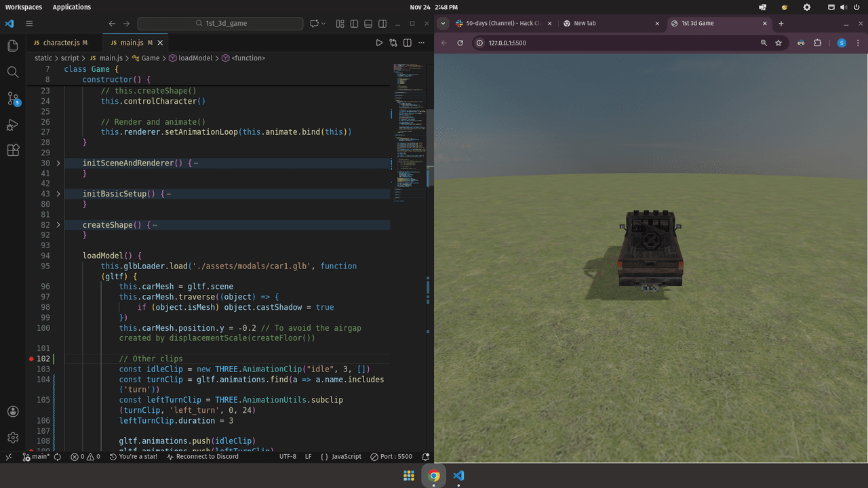868x488 pixels.
Task: Toggle breakpoint on line 102
Action: (31, 359)
